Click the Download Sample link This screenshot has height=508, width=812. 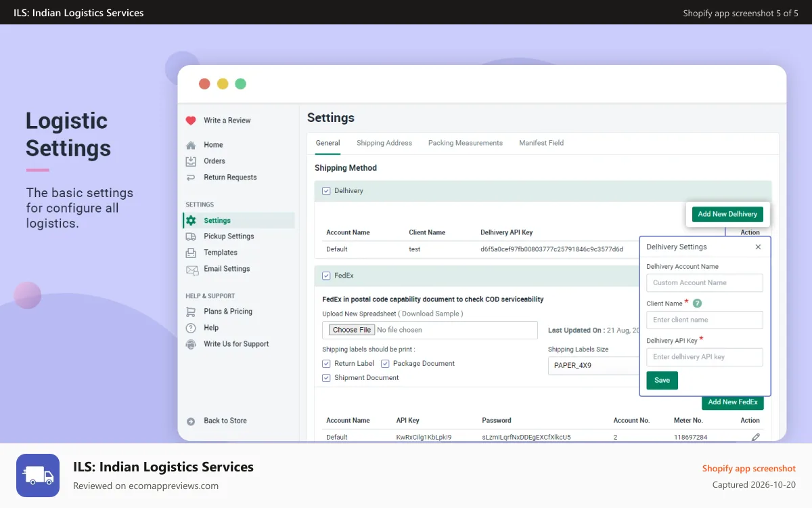pyautogui.click(x=431, y=314)
